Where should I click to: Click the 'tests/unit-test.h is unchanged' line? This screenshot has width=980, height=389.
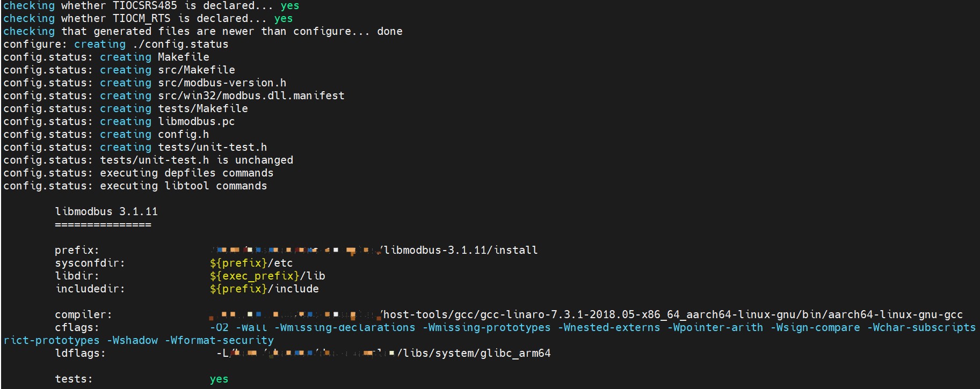(196, 160)
